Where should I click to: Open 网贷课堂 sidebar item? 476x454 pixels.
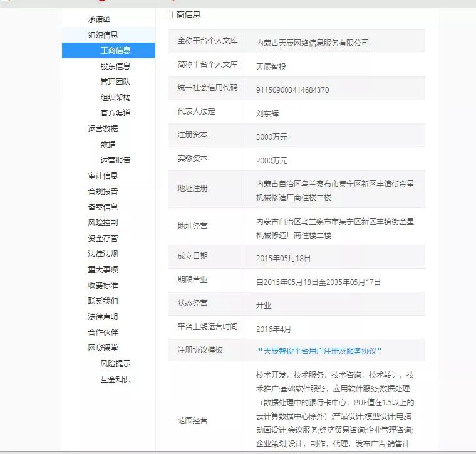103,348
